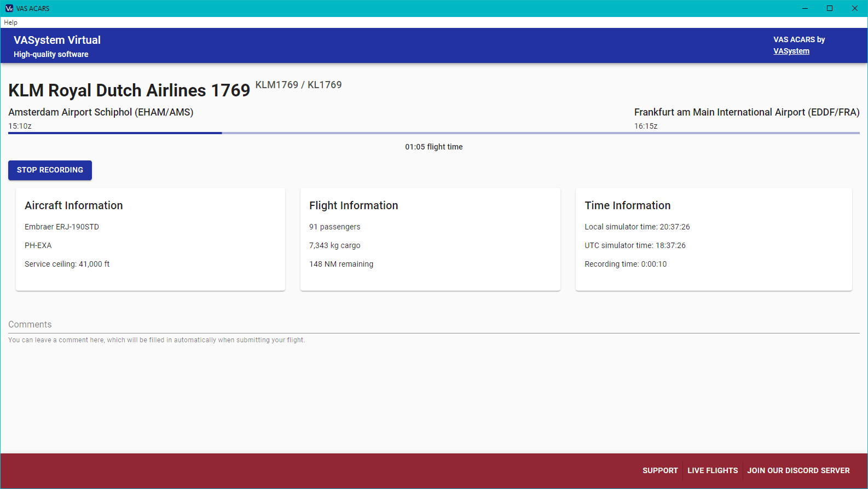Open the VASystem link in header
868x489 pixels.
(x=791, y=51)
